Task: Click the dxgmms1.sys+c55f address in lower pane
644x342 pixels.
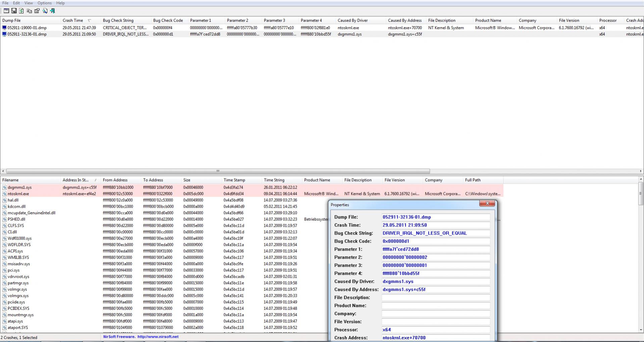Action: tap(80, 188)
